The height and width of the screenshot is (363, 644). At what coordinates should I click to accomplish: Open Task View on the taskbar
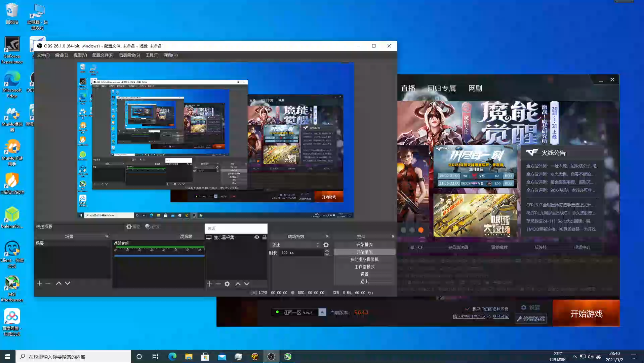coord(155,357)
